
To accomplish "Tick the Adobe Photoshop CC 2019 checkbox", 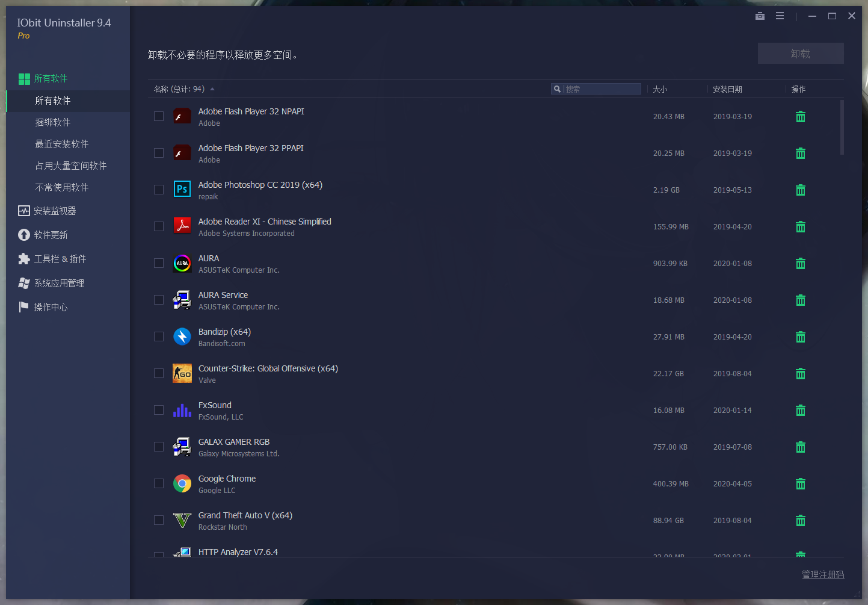I will tap(159, 190).
